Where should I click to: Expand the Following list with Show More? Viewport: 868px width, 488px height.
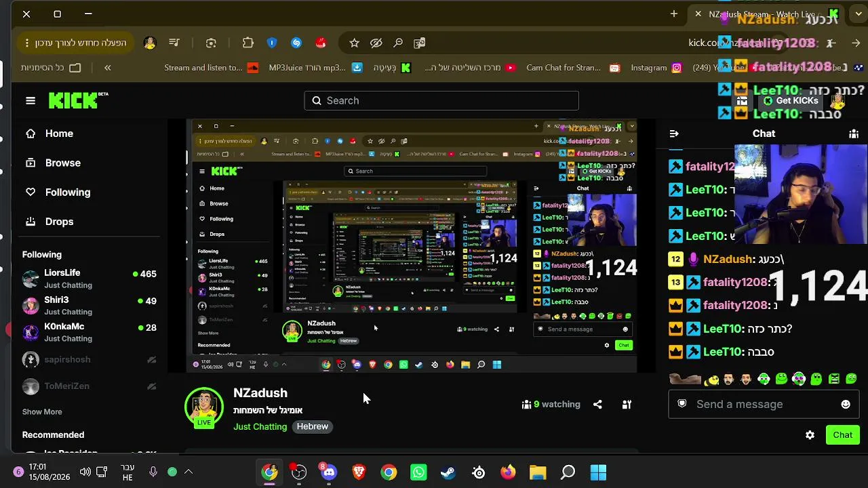(x=42, y=411)
